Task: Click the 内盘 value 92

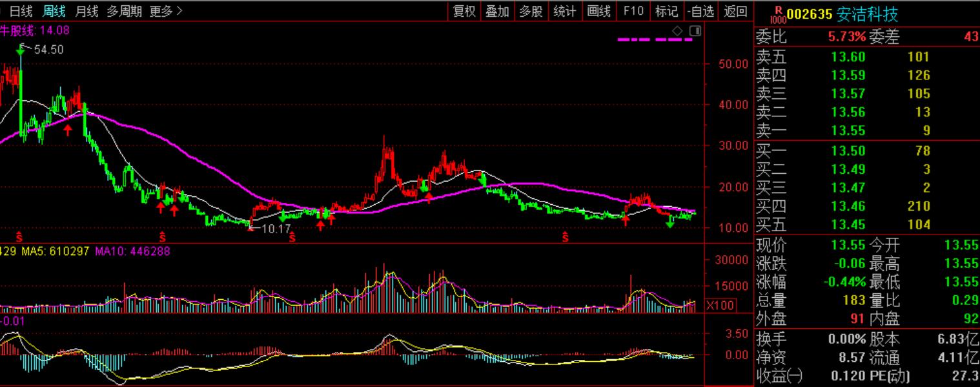Action: (x=970, y=319)
